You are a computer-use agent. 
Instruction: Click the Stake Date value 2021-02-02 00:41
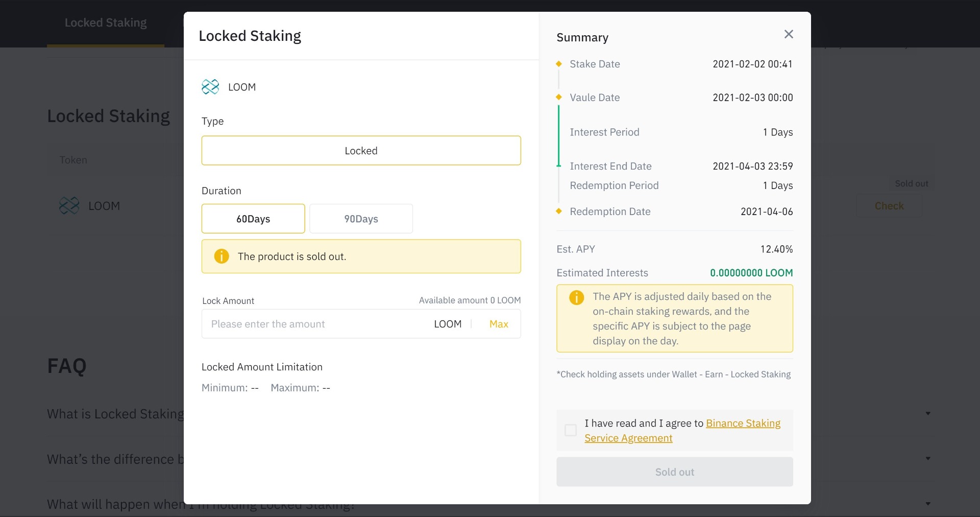(x=752, y=64)
